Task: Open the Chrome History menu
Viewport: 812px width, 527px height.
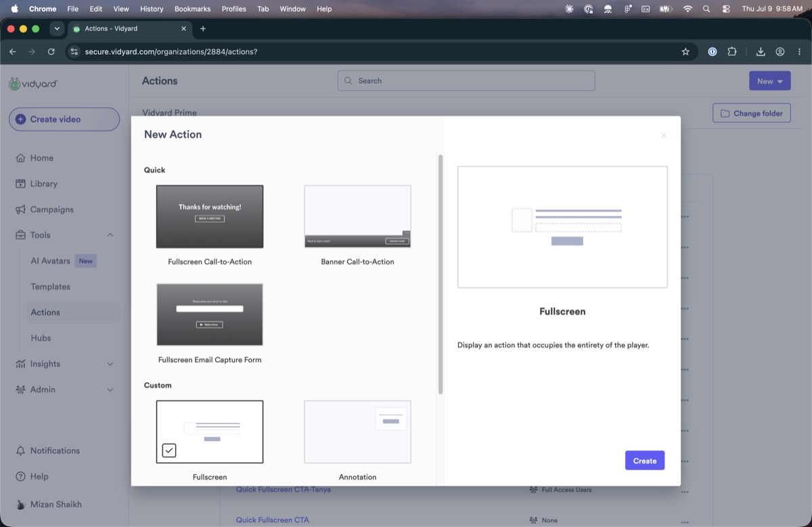Action: coord(152,9)
